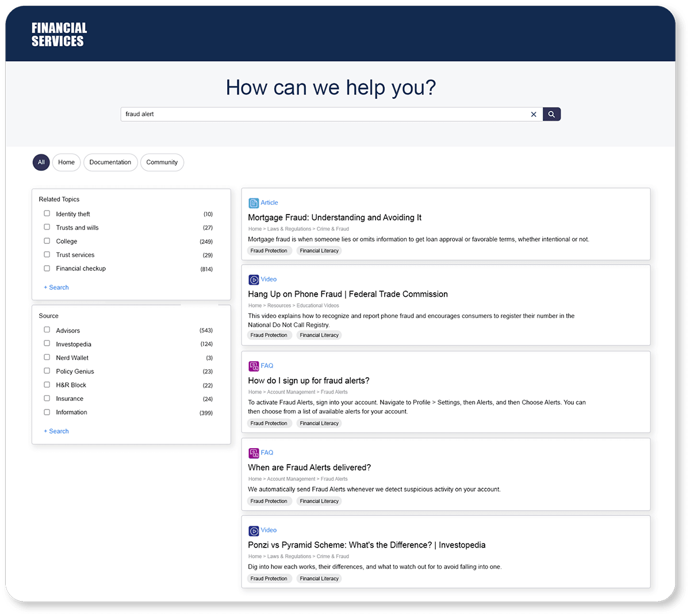Clear the search field with the X icon

point(534,114)
